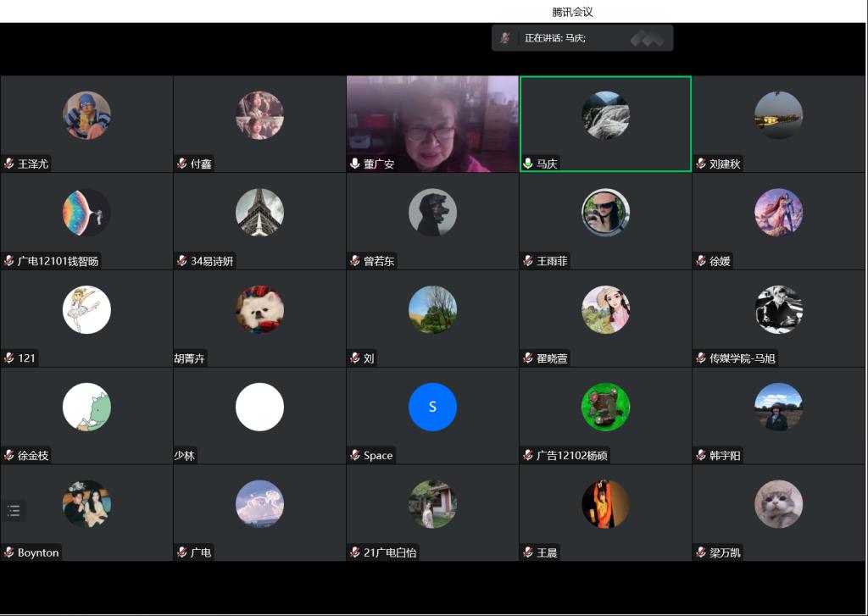Viewport: 868px width, 616px height.
Task: Click the microphone icon beside 董广安
Action: tap(354, 164)
